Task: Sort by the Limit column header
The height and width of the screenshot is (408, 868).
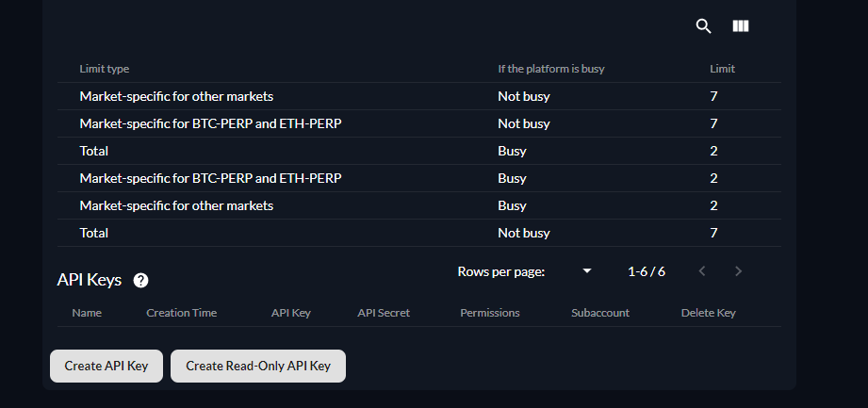Action: 723,69
